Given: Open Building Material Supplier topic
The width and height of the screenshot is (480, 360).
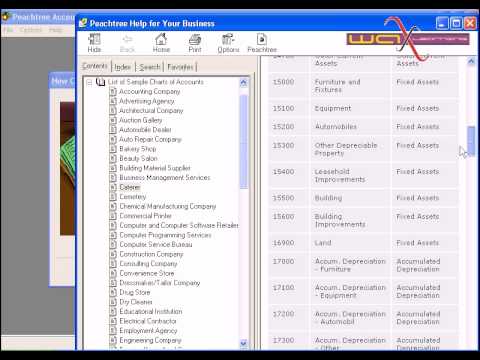Looking at the screenshot, I should point(155,168).
